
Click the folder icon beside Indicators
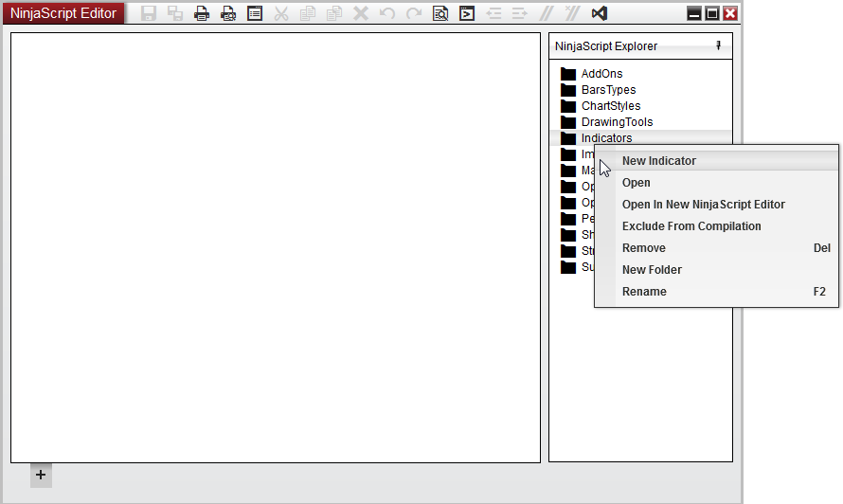[x=567, y=138]
